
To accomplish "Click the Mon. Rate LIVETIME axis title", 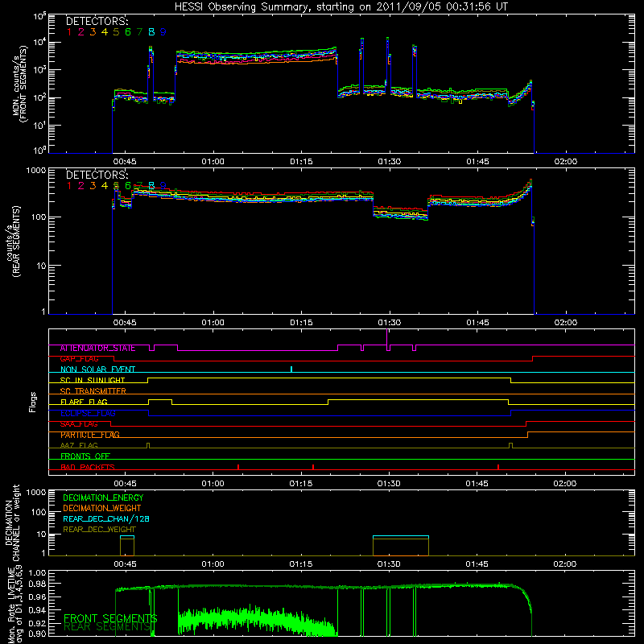I will pyautogui.click(x=13, y=605).
